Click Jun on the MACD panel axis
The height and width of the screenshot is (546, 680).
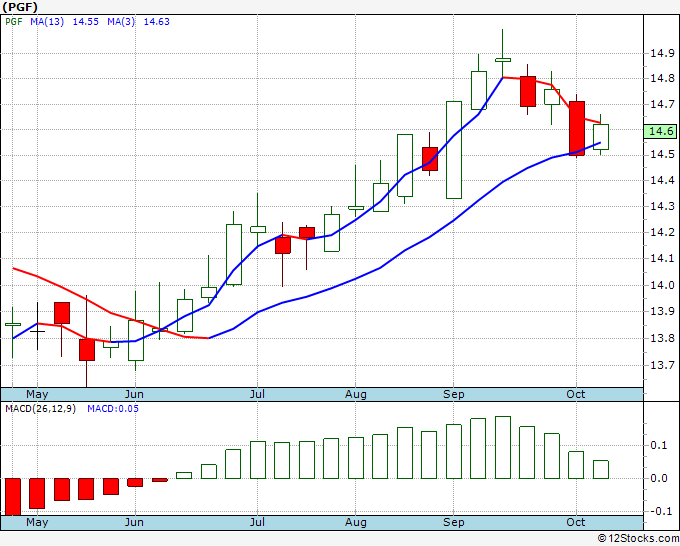click(x=134, y=523)
